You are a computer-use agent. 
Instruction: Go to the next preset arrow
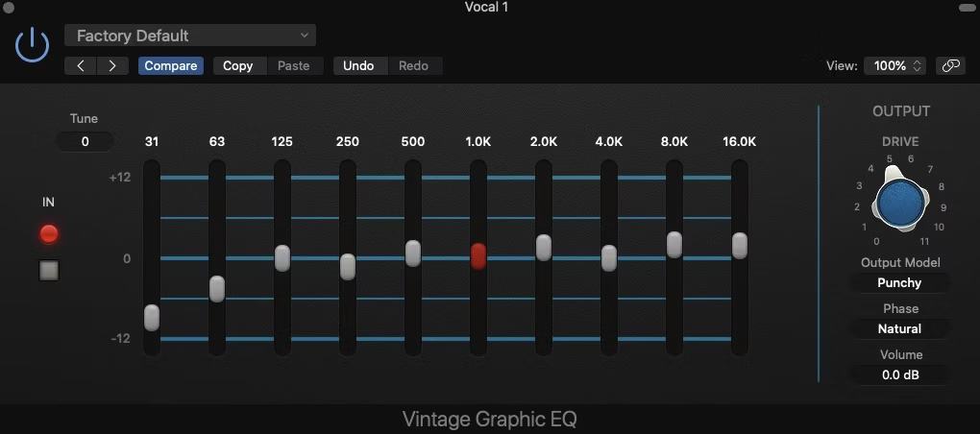coord(112,66)
